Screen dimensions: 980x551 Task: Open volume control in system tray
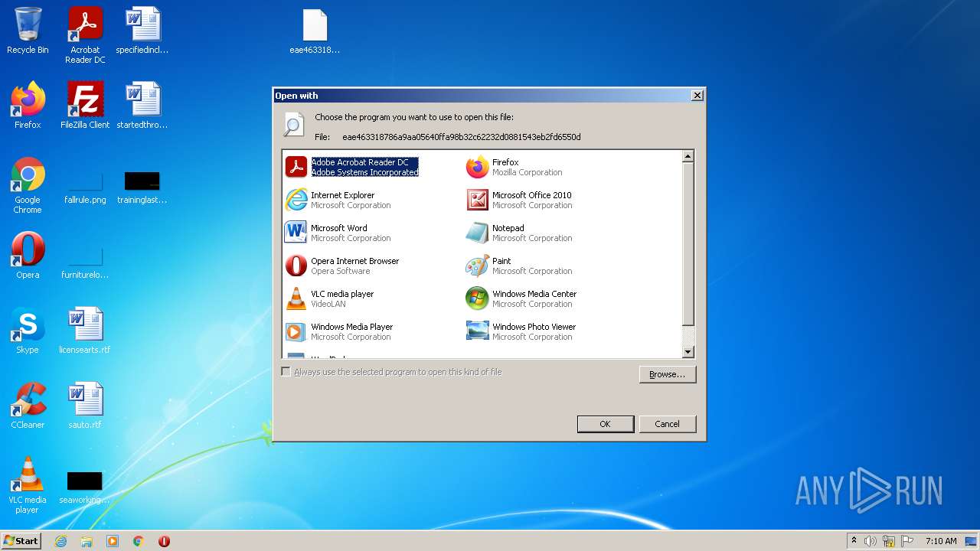(x=871, y=541)
